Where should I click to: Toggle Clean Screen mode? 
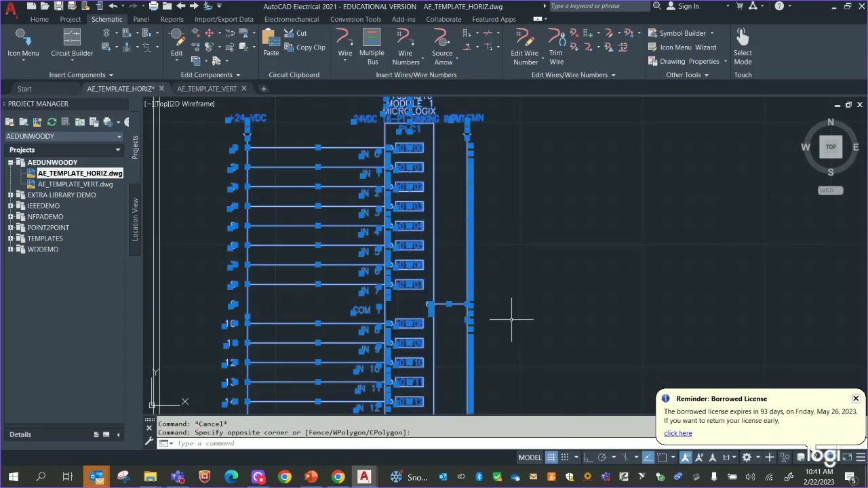847,457
